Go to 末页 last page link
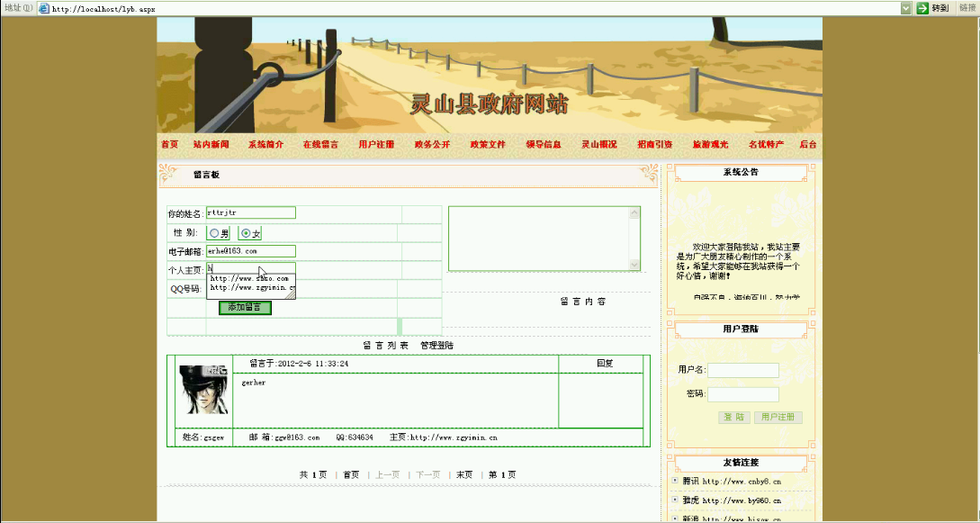 (x=464, y=475)
